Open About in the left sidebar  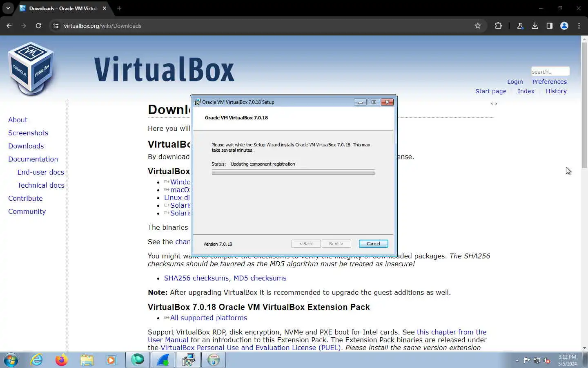[18, 120]
